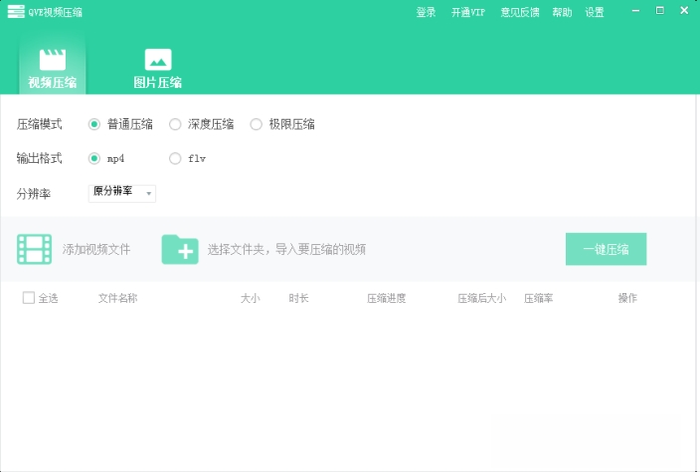The width and height of the screenshot is (700, 472).
Task: Maximize the QVE window
Action: click(x=660, y=11)
